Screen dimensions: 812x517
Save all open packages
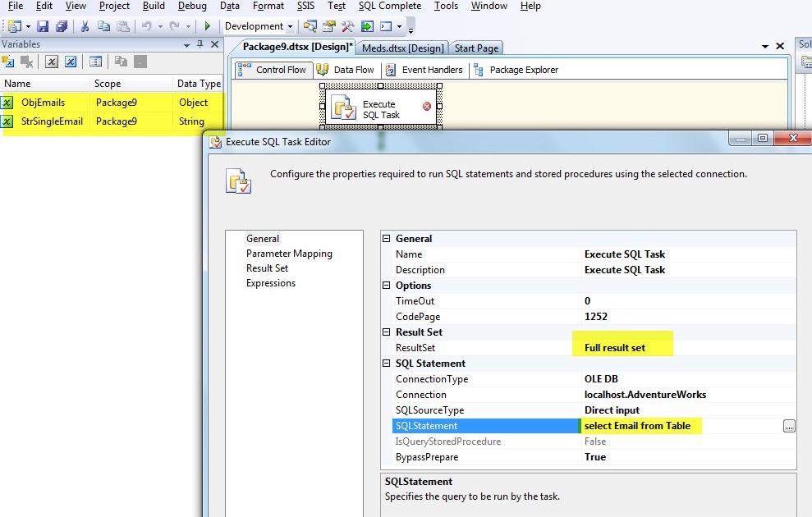tap(62, 25)
